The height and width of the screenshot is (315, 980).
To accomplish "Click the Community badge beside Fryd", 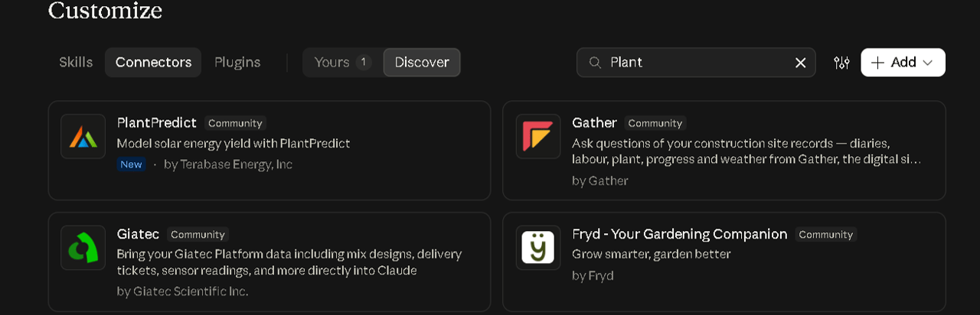I will coord(825,235).
